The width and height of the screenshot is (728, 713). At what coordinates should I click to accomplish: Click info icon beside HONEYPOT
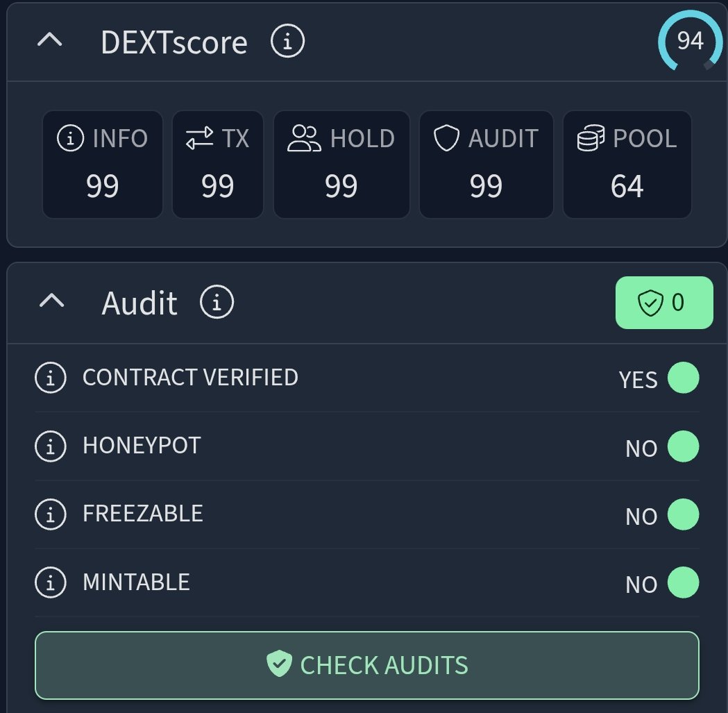point(51,446)
